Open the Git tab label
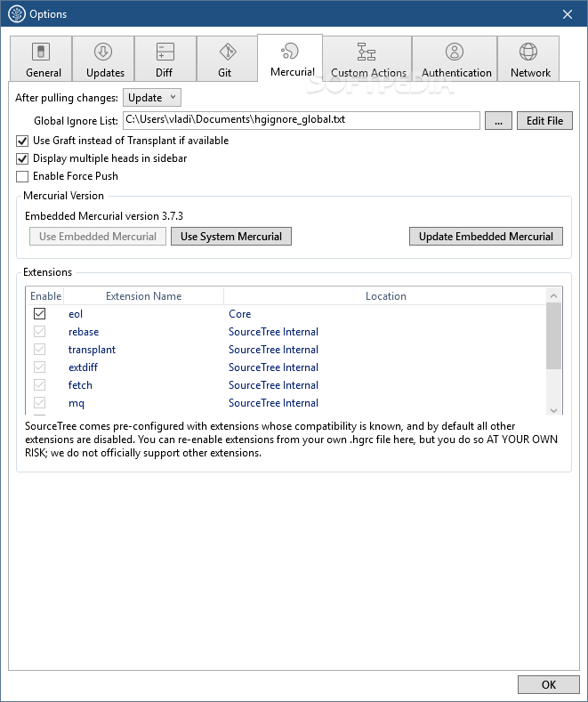Image resolution: width=588 pixels, height=702 pixels. click(225, 73)
